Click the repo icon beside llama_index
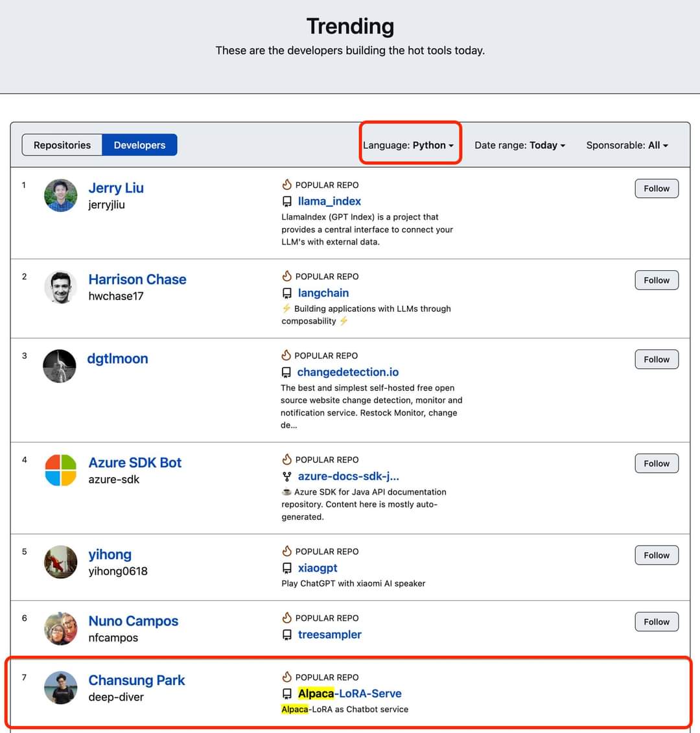This screenshot has height=733, width=700. pyautogui.click(x=286, y=202)
